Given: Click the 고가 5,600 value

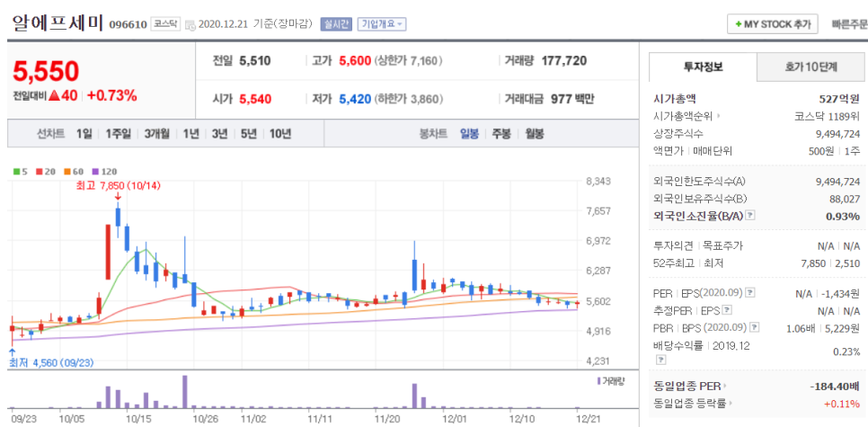Looking at the screenshot, I should tap(355, 61).
